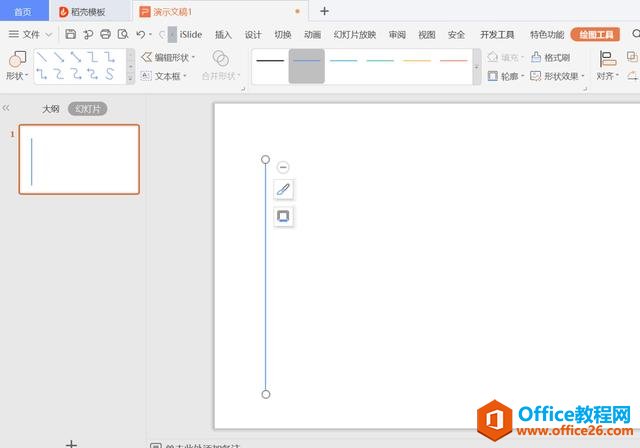Select the elbow arrow connector shape
Viewport: 640px width, 448px height.
pos(109,57)
